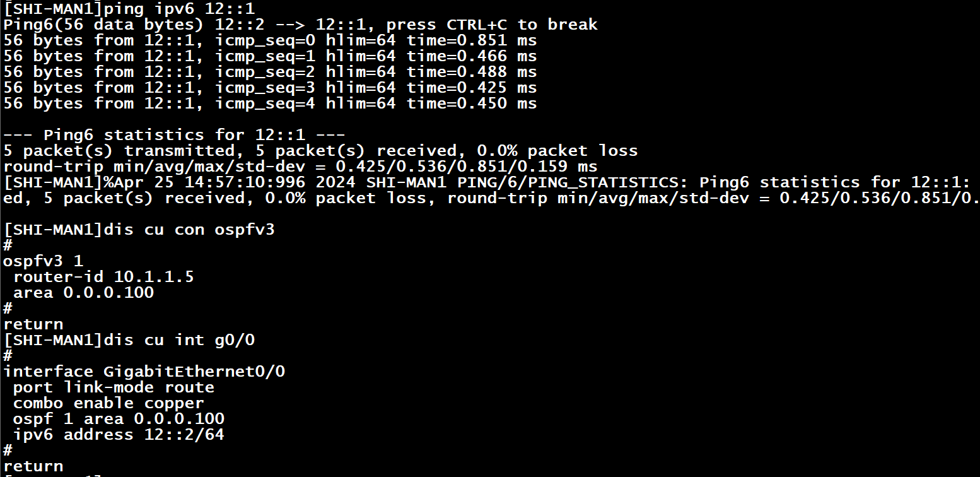Viewport: 980px width, 477px height.
Task: Click the "combo enable copper" line
Action: pos(108,403)
